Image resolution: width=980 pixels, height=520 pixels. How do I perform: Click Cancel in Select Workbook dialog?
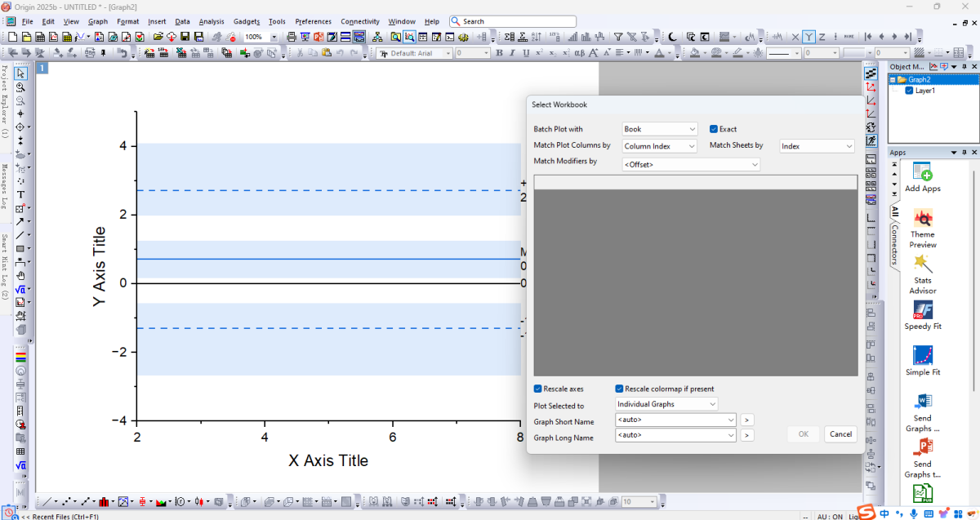click(x=840, y=434)
